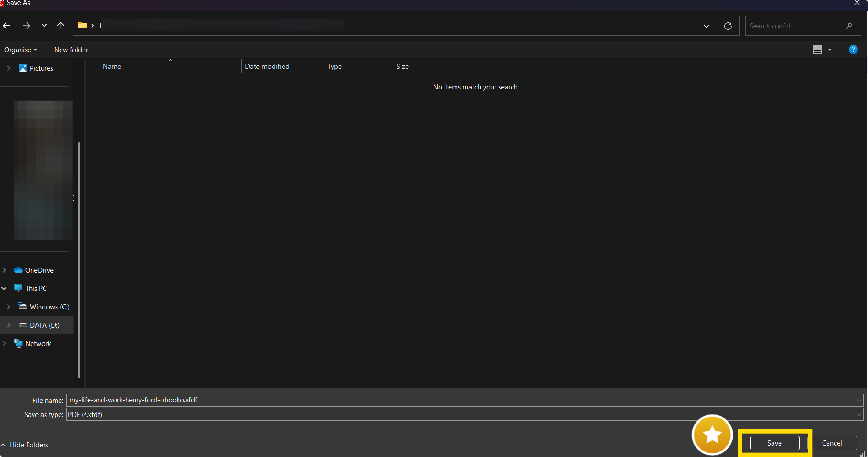Refresh the current folder view

728,26
